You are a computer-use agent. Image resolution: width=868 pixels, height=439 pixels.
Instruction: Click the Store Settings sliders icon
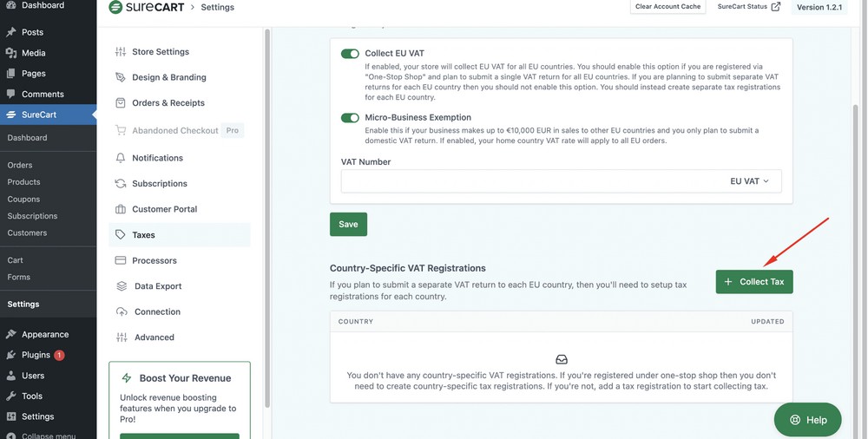pos(121,52)
